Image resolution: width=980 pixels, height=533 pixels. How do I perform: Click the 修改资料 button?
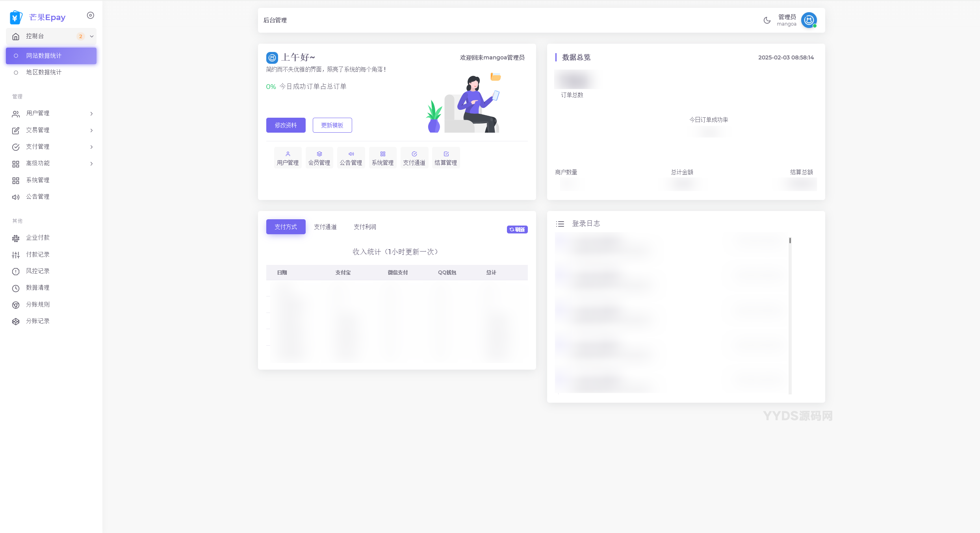[x=286, y=125]
